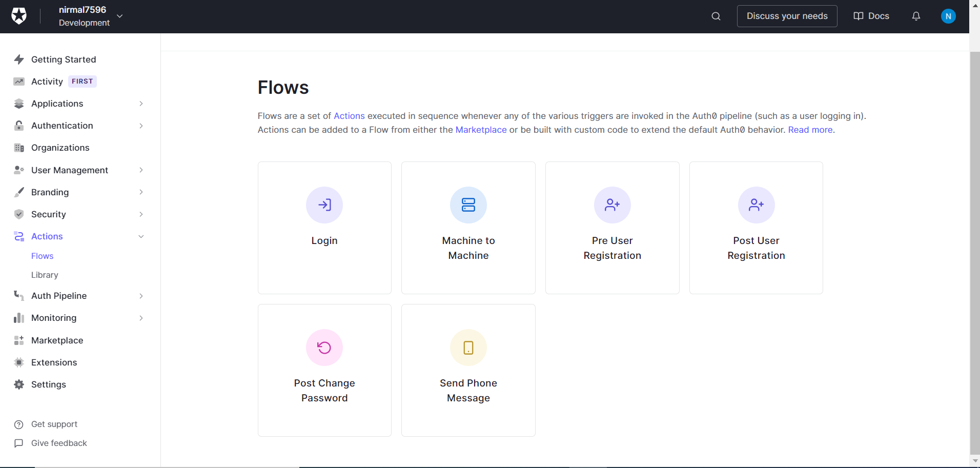Click the Branding brush icon
Image resolution: width=980 pixels, height=468 pixels.
[x=19, y=192]
